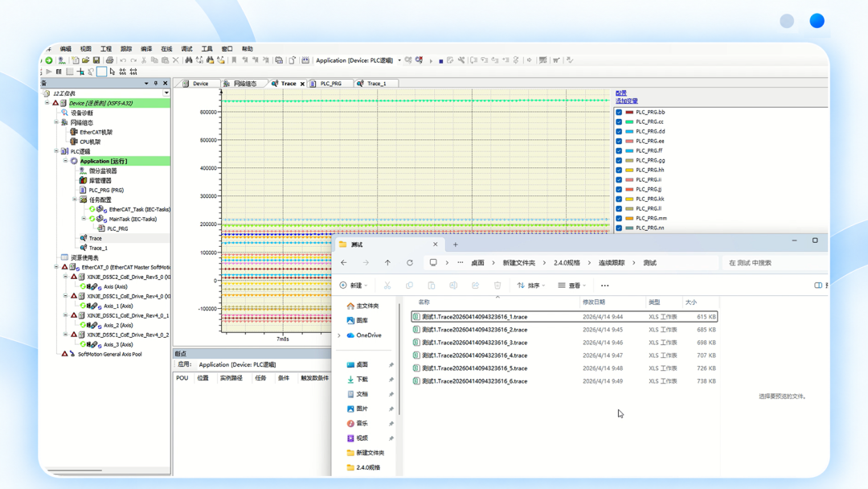The image size is (868, 489).
Task: Click the trace pause icon in the second toolbar
Action: pos(59,72)
